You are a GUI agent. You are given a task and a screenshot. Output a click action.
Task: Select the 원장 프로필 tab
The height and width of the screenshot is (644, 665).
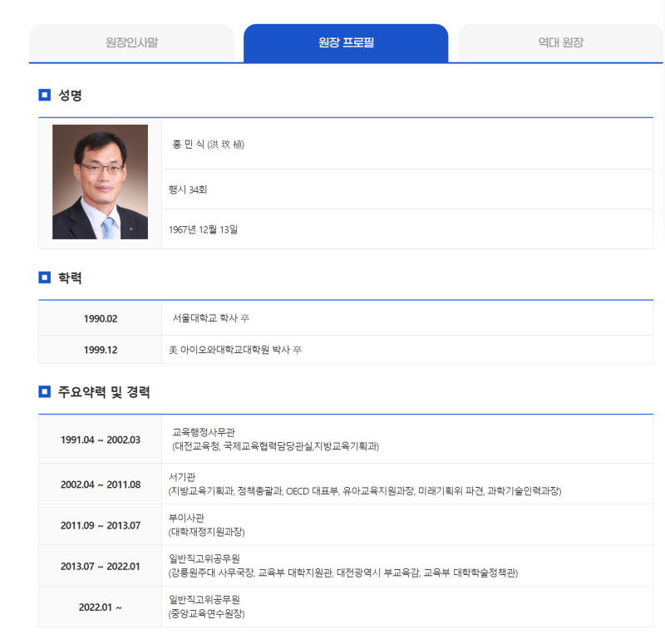(x=346, y=42)
